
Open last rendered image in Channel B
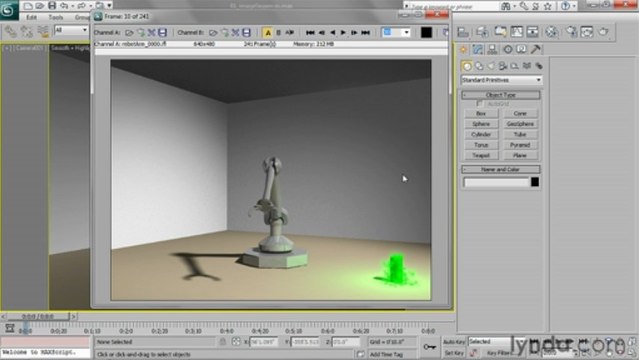click(224, 32)
